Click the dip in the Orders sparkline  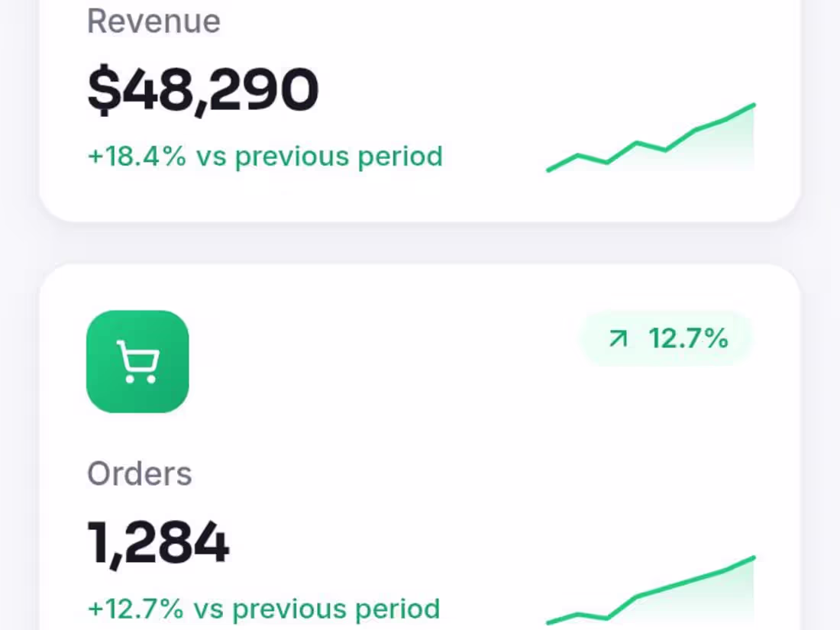[607, 618]
